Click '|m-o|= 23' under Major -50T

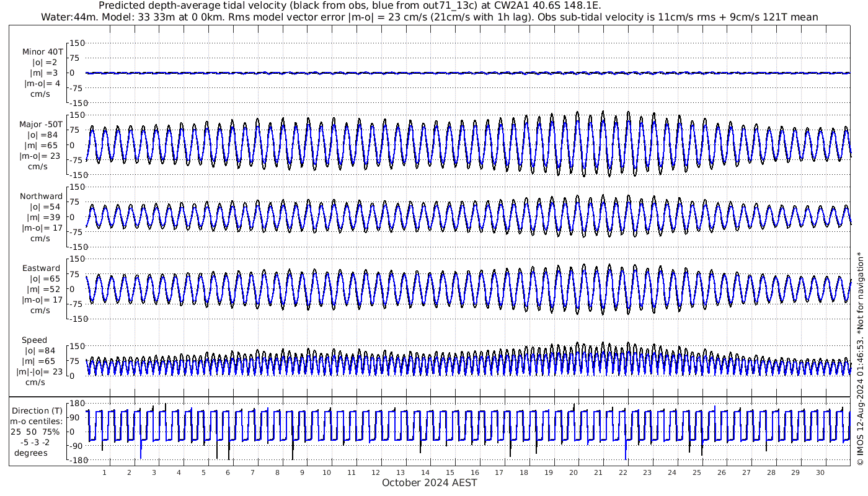pos(40,156)
